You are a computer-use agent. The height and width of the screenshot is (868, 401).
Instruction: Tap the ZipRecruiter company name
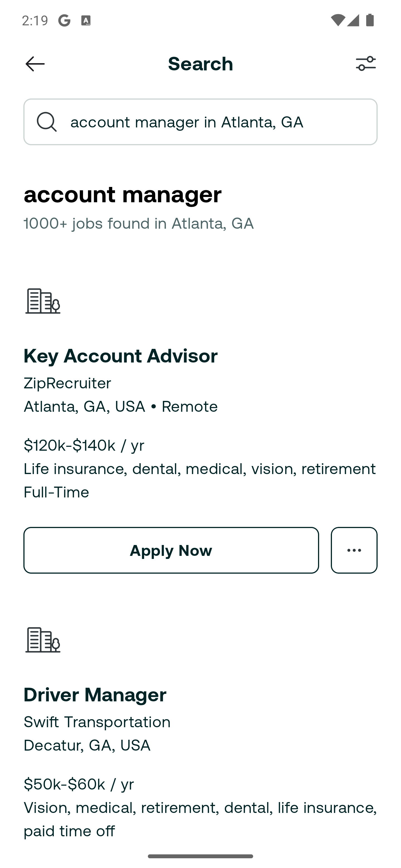[67, 383]
